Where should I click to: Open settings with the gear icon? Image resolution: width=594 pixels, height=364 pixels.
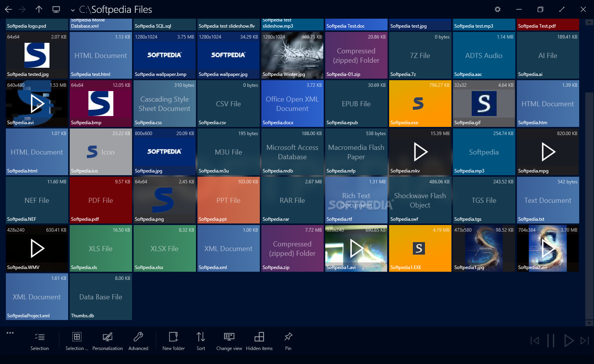(497, 9)
